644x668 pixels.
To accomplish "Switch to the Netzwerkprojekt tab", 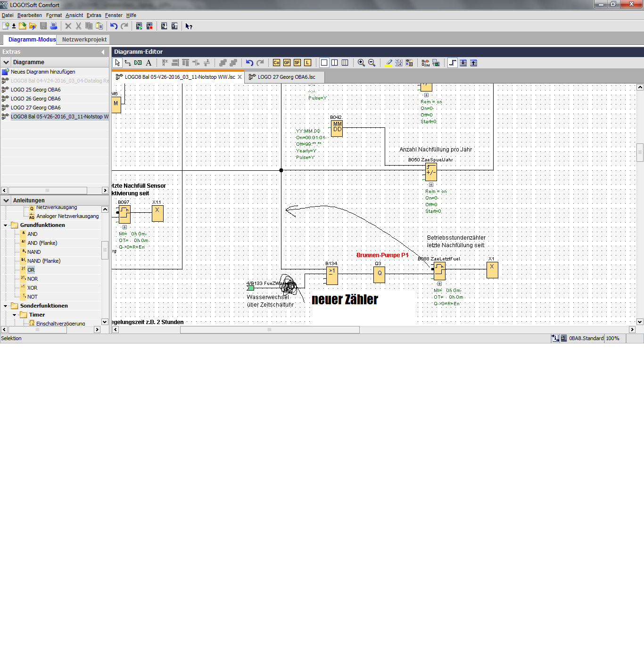I will click(84, 40).
